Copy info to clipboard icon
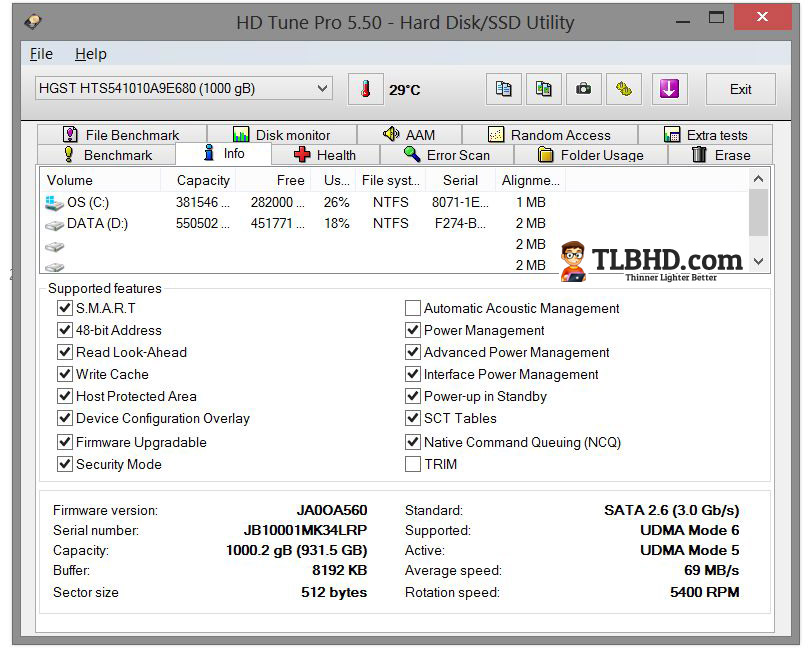This screenshot has height=656, width=812. 503,89
